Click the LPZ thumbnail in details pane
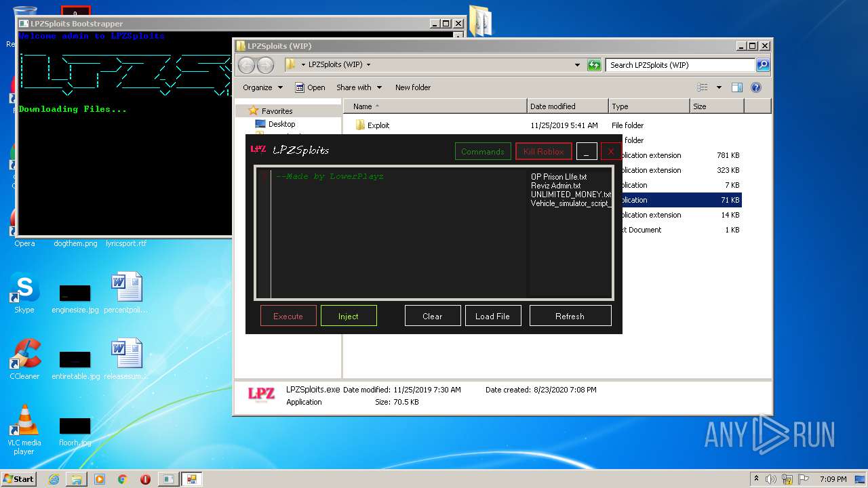The image size is (868, 488). (x=261, y=395)
